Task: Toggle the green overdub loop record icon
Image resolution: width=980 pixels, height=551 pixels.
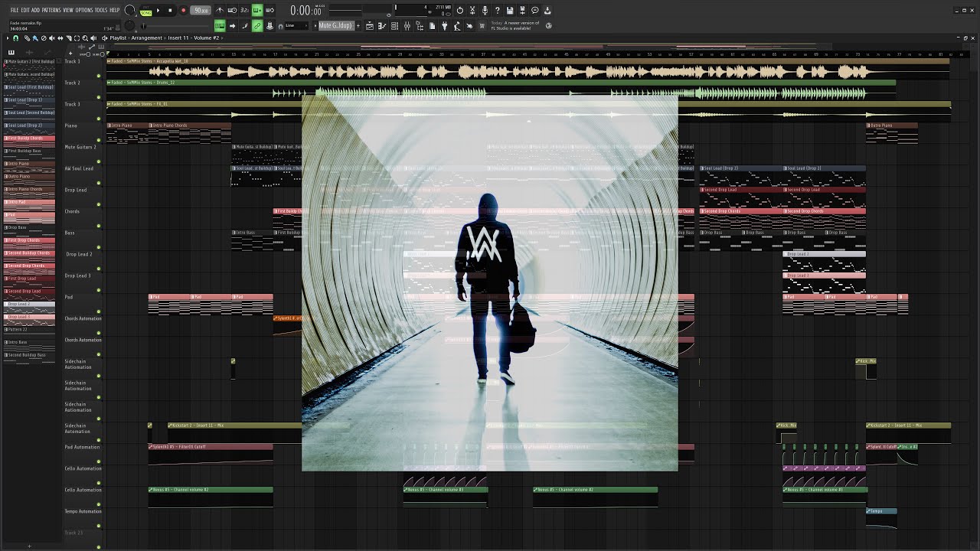Action: click(x=257, y=11)
